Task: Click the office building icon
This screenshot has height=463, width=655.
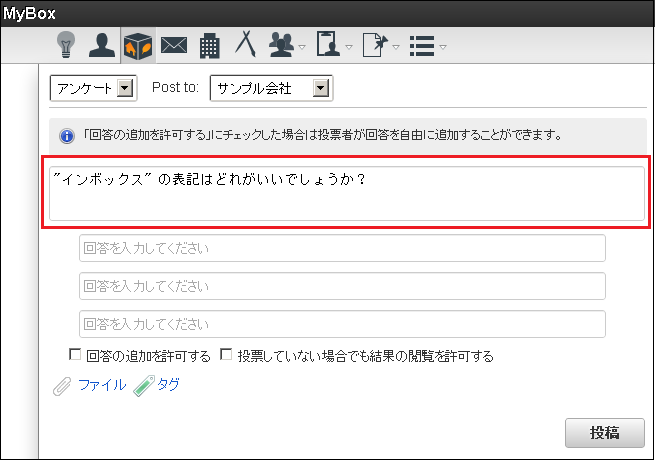Action: pos(209,45)
